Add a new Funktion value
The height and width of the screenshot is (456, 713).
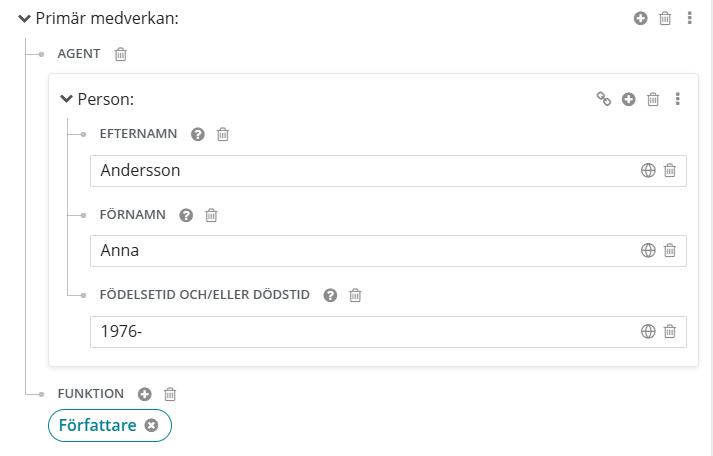pos(144,394)
